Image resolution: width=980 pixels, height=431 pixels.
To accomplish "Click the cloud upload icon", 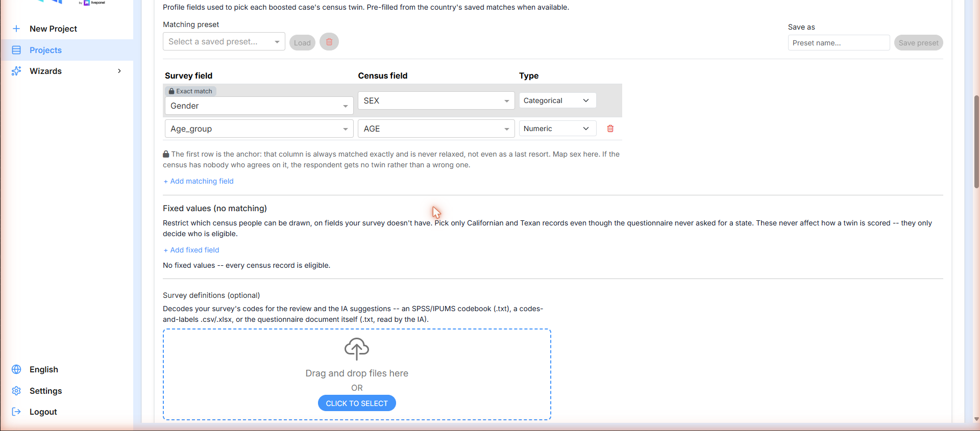I will [x=357, y=349].
